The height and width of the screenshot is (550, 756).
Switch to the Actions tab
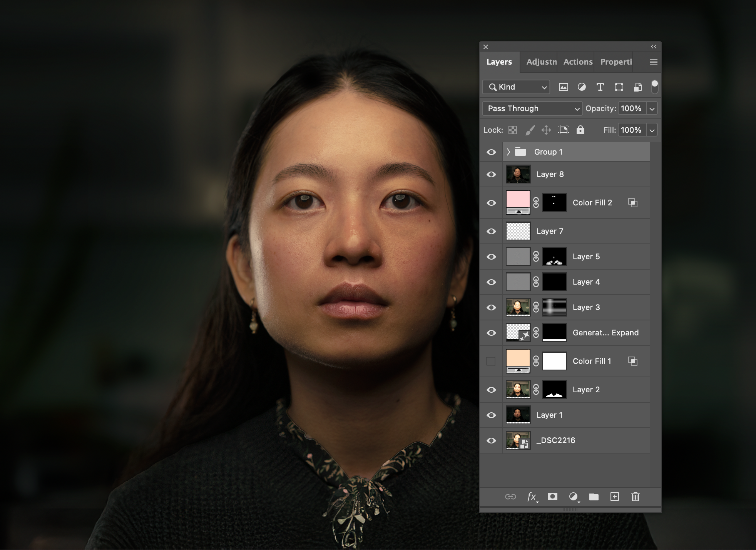(x=577, y=62)
